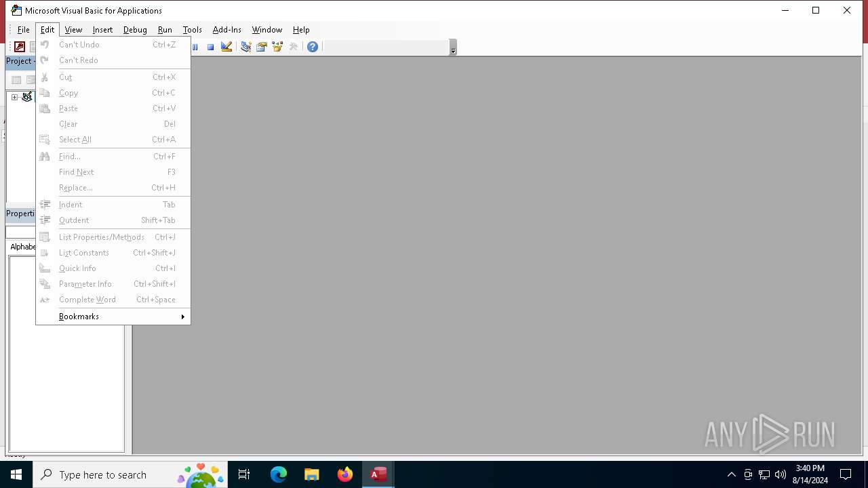Choose Complete Word in Edit menu
Viewport: 868px width, 488px height.
(x=113, y=300)
